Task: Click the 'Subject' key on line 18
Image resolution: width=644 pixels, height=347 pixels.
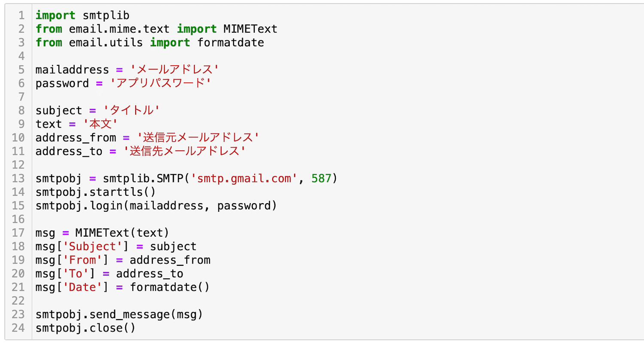Action: point(92,246)
